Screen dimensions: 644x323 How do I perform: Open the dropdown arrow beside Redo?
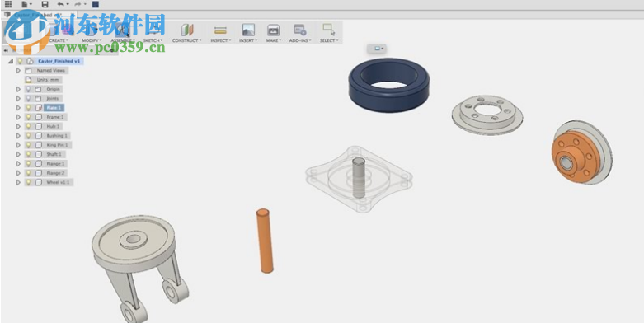pos(85,4)
